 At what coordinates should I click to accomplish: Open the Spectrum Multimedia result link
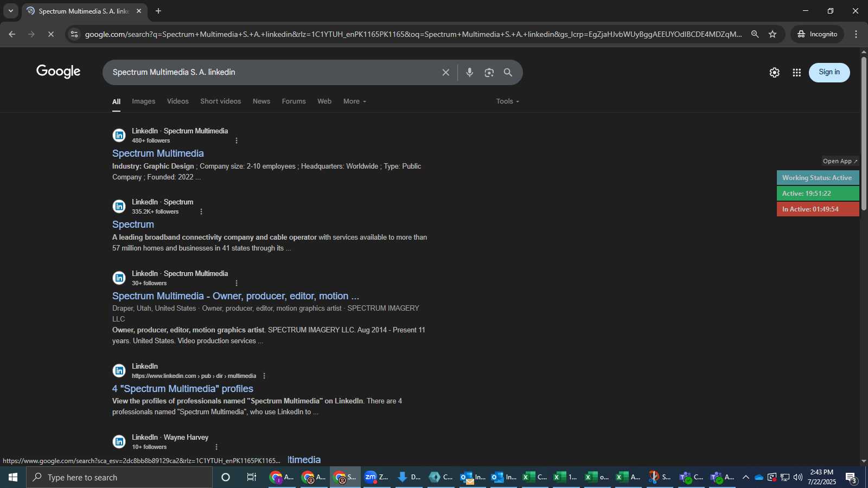tap(158, 153)
